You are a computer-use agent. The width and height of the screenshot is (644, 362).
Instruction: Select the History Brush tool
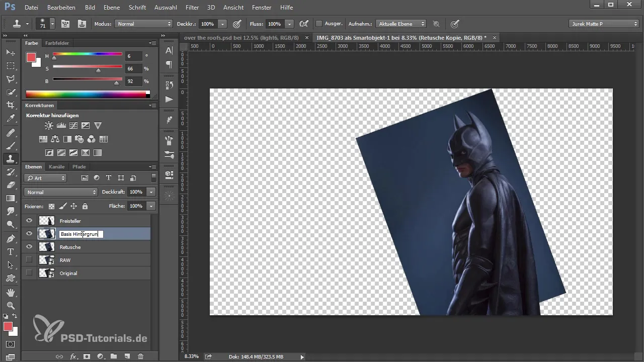[x=11, y=172]
